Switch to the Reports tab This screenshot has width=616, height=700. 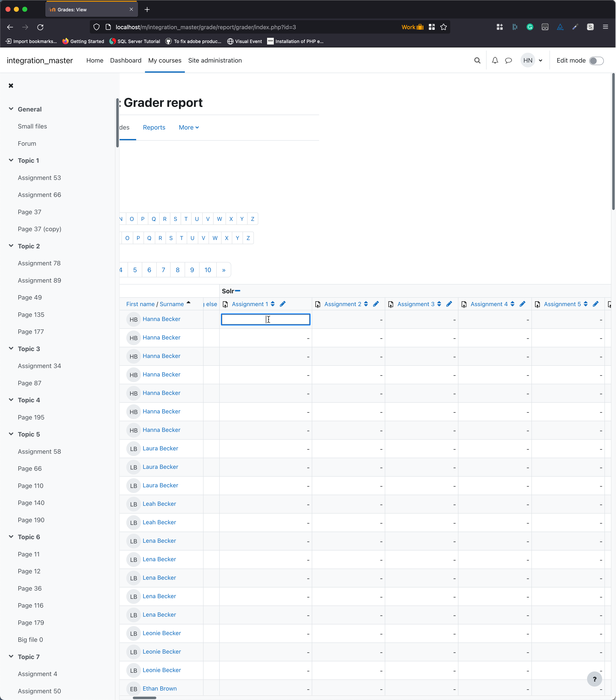click(x=154, y=127)
